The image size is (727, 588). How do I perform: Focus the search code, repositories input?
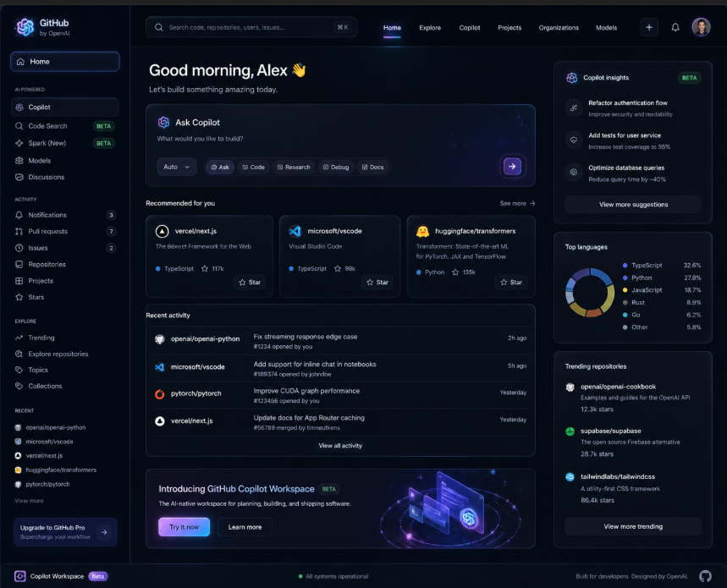(x=251, y=27)
